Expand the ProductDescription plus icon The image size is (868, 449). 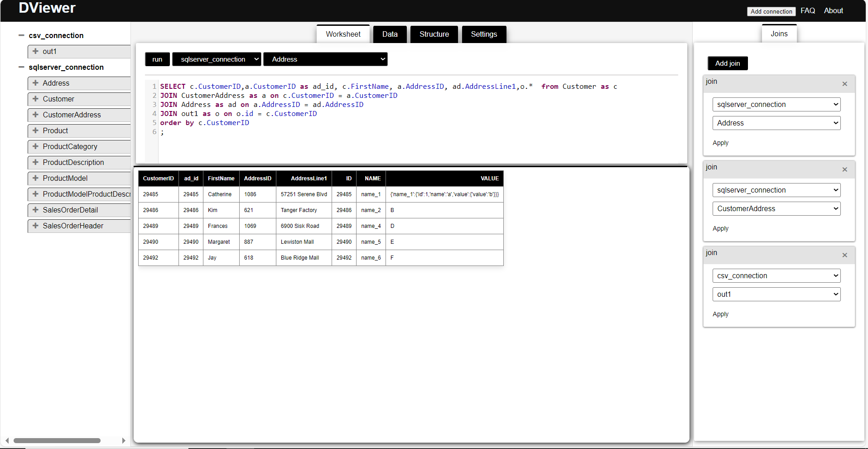coord(35,162)
